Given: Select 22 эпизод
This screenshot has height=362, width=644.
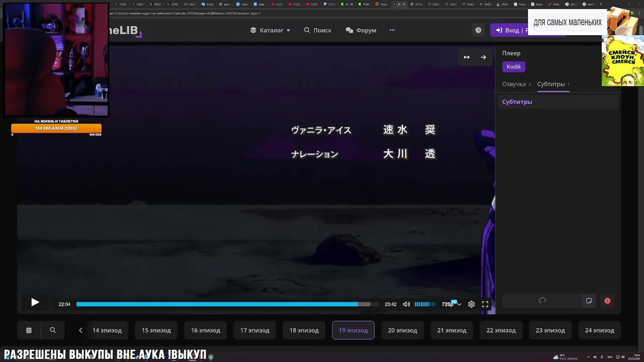Looking at the screenshot, I should (x=501, y=330).
